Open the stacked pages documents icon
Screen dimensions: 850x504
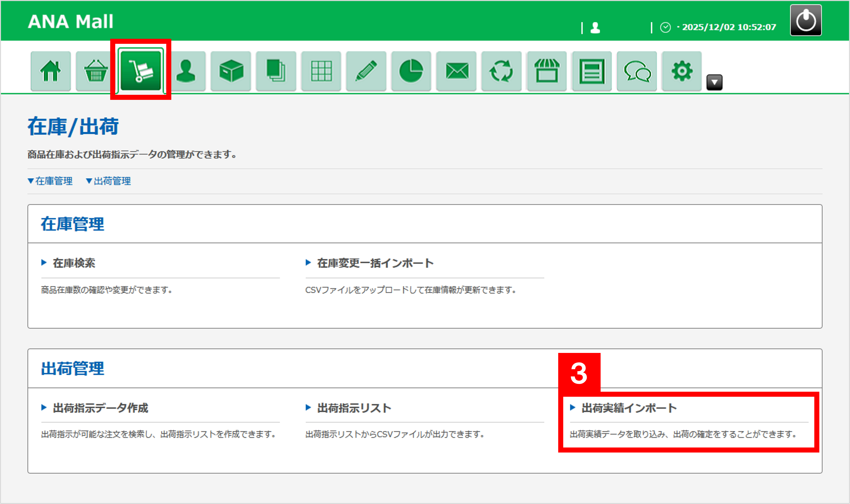coord(276,71)
